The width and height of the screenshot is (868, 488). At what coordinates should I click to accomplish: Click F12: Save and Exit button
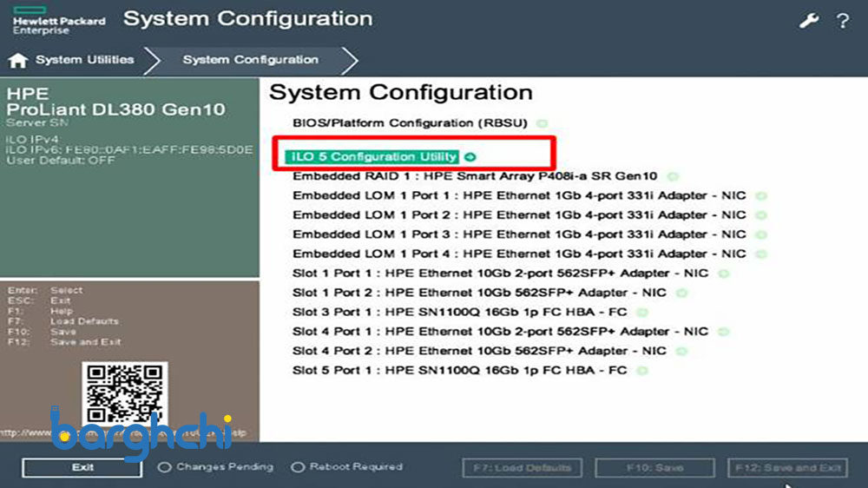tap(788, 468)
